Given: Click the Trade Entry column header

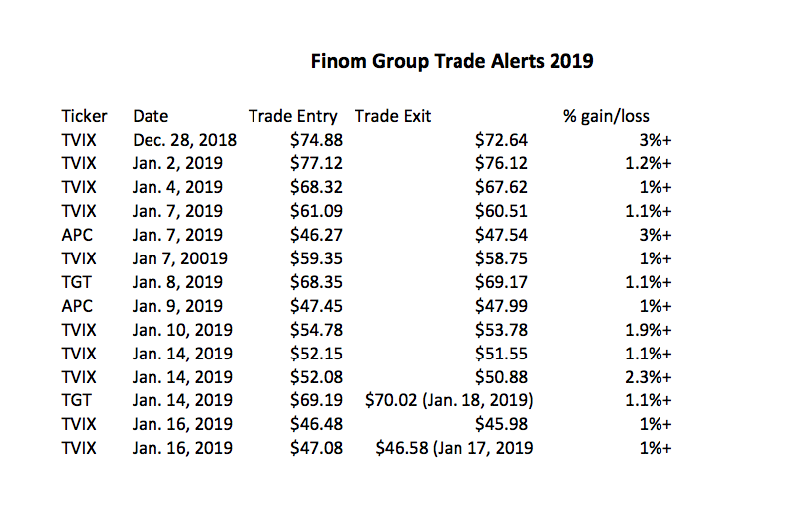Looking at the screenshot, I should click(292, 116).
